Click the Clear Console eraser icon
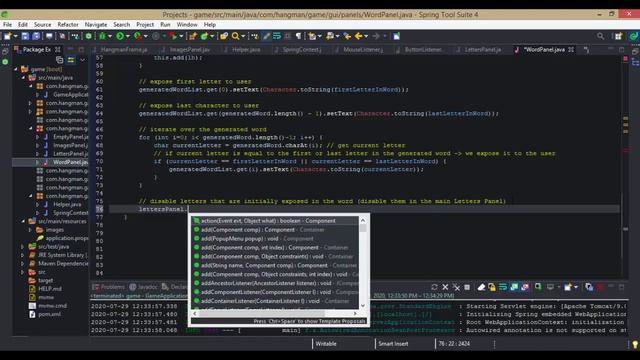The height and width of the screenshot is (360, 640). click(481, 287)
